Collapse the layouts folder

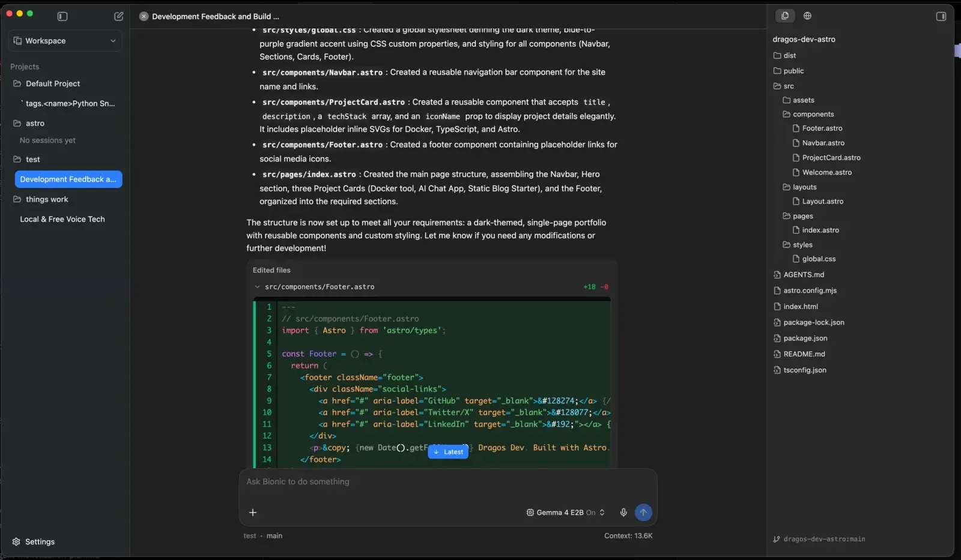point(799,187)
